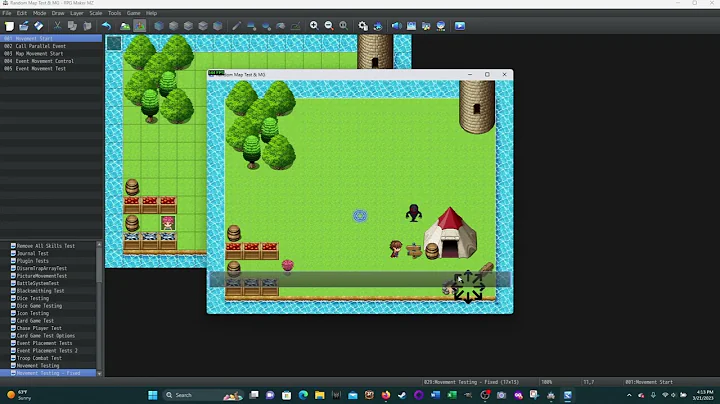Screen dimensions: 720x404
Task: Select the Layer 1 cube icon
Action: pos(174,26)
